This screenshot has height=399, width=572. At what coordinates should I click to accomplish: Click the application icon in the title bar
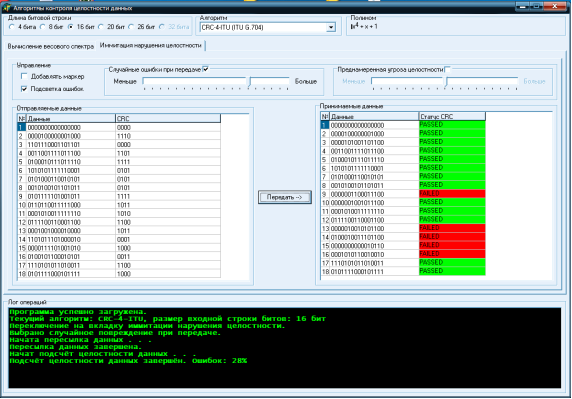tap(6, 7)
